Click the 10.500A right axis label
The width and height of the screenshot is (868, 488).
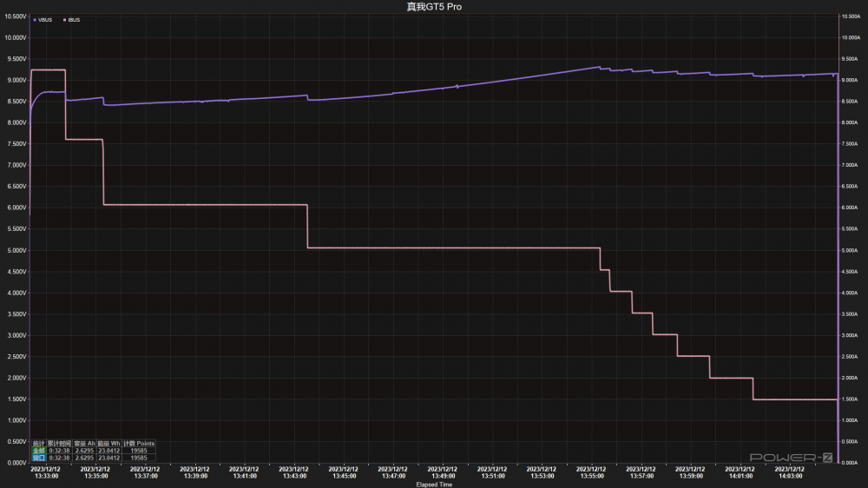851,16
